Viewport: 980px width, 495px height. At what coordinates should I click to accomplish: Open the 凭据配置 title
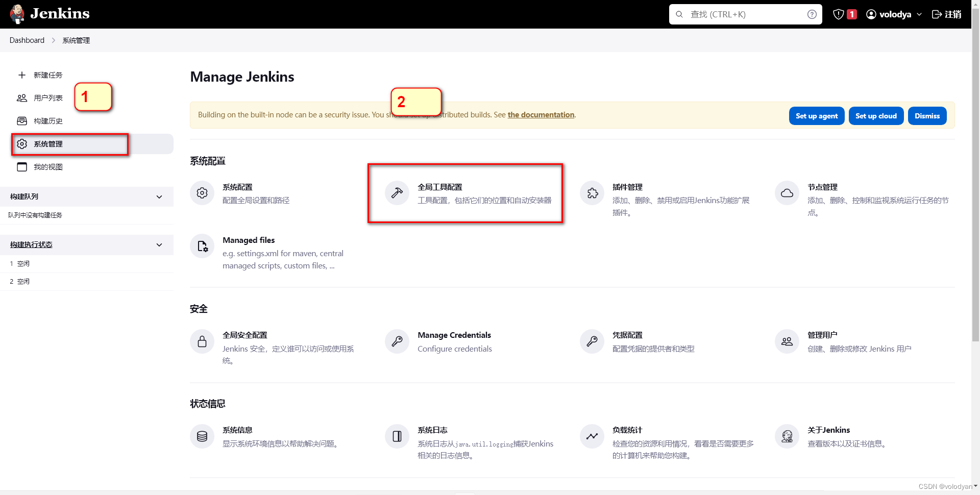[627, 335]
